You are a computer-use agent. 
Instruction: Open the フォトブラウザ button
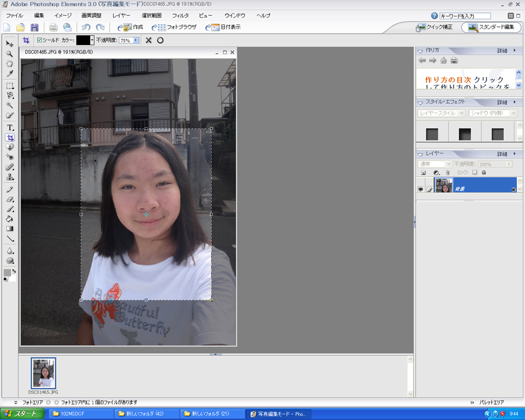[174, 27]
